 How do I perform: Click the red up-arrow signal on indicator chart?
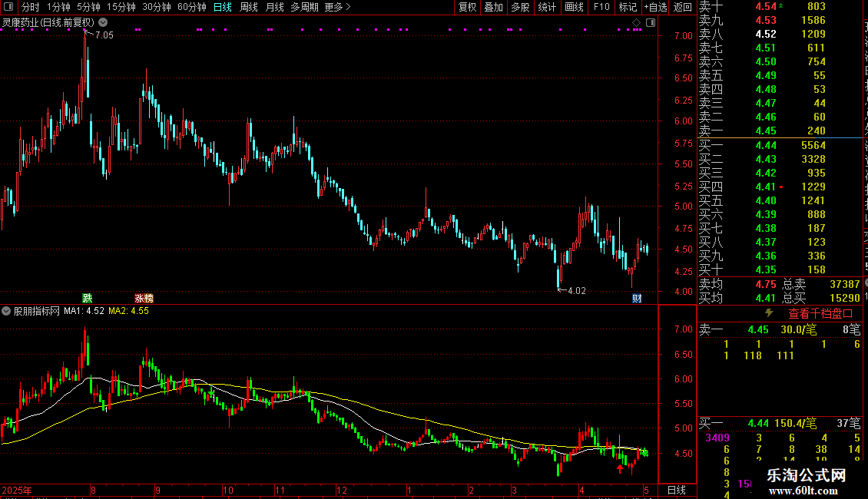[620, 469]
